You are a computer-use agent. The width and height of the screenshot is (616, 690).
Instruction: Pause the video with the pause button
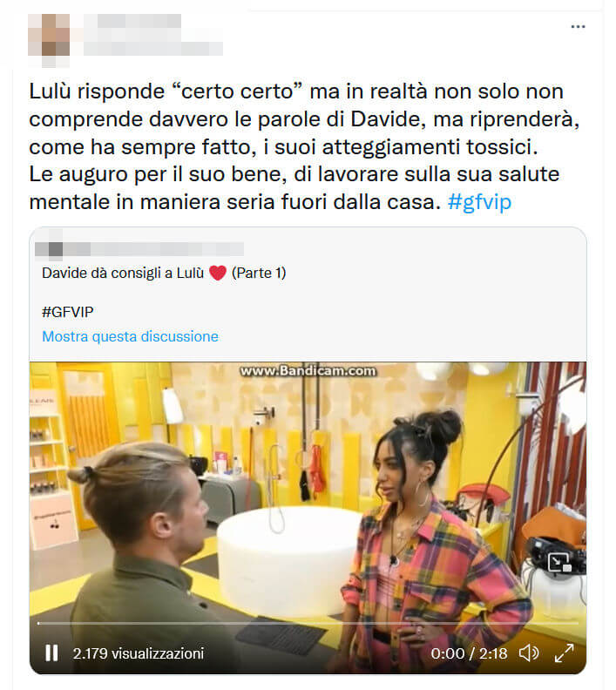tap(51, 653)
